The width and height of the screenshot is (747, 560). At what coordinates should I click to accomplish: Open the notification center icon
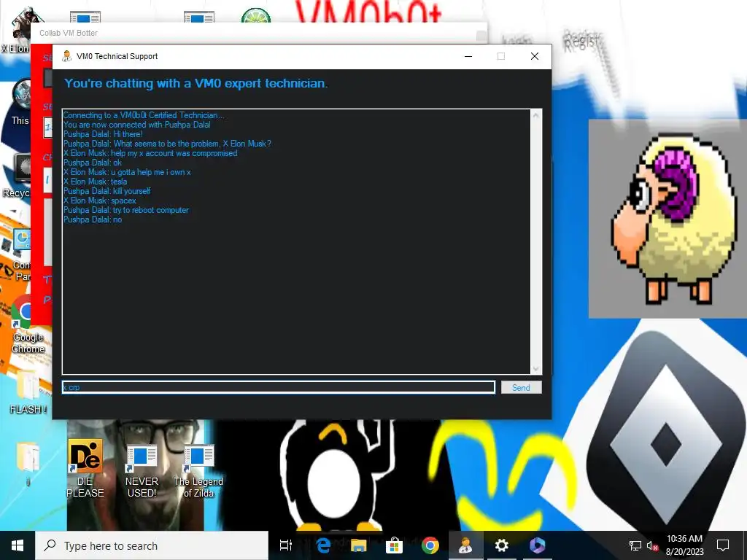pos(723,545)
